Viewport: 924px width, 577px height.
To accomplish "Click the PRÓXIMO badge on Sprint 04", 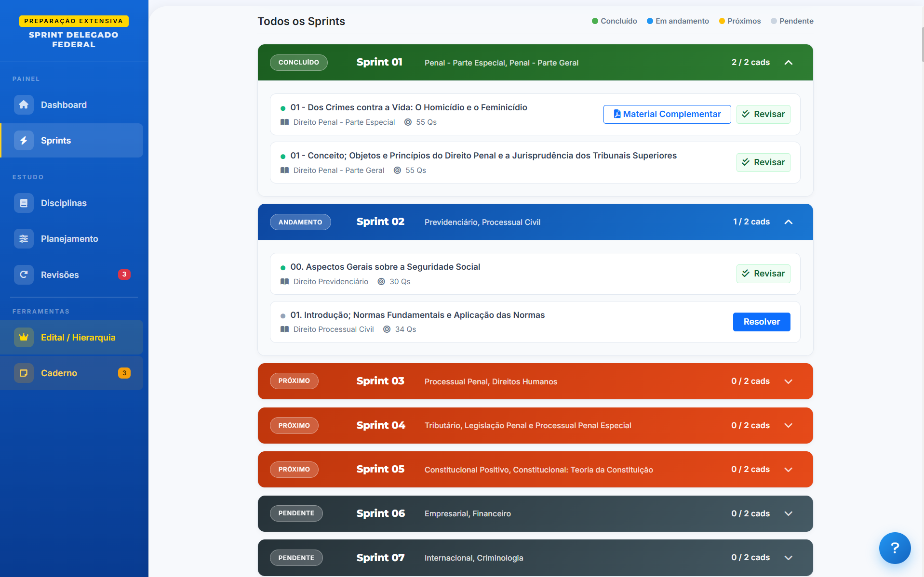I will coord(294,425).
